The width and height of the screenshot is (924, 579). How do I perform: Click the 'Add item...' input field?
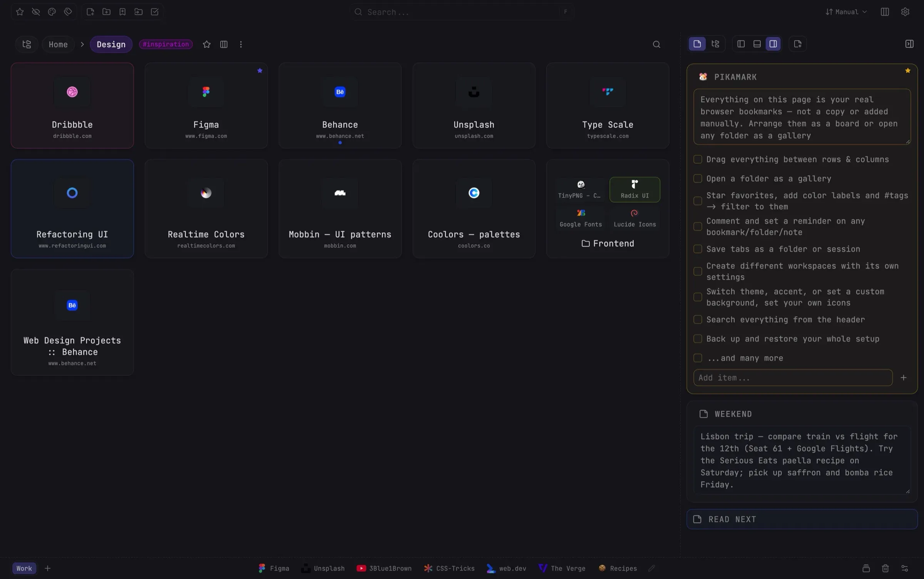793,378
